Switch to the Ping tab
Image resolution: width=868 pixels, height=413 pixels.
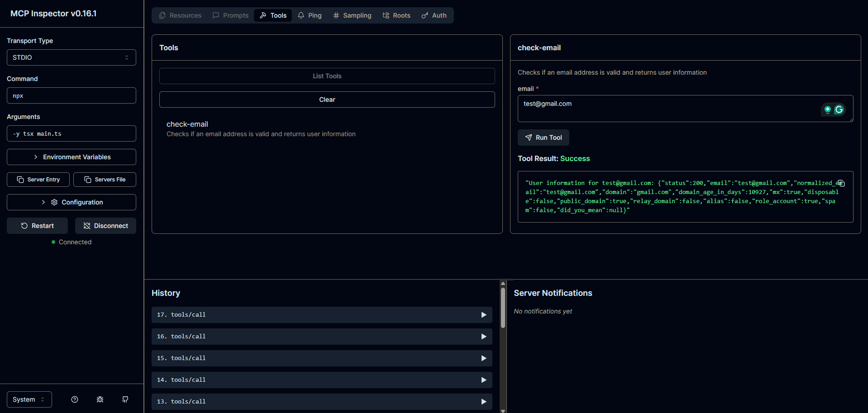tap(310, 15)
